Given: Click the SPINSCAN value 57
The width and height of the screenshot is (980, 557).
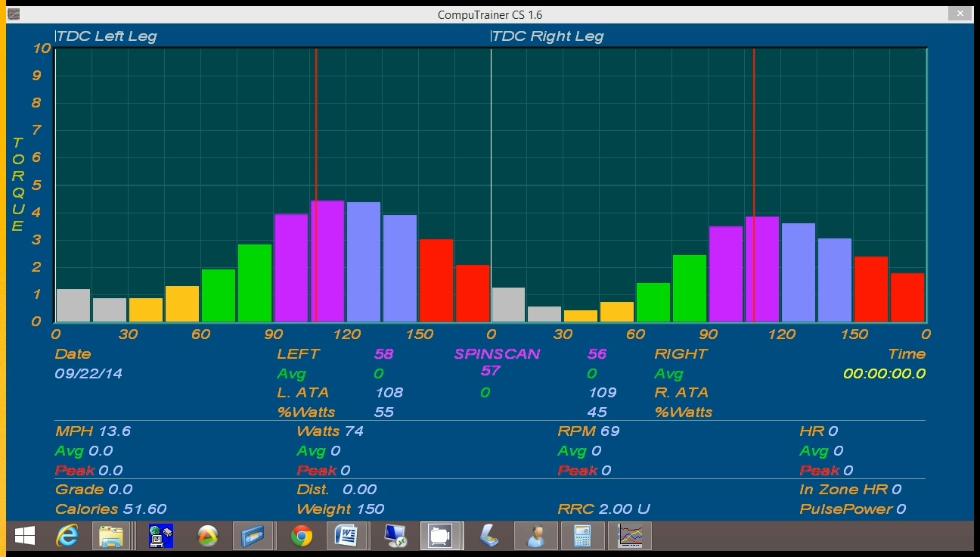Looking at the screenshot, I should point(491,371).
